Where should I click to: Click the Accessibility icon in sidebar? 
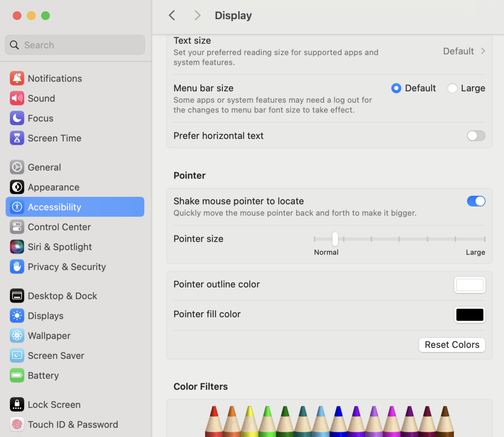(x=17, y=207)
